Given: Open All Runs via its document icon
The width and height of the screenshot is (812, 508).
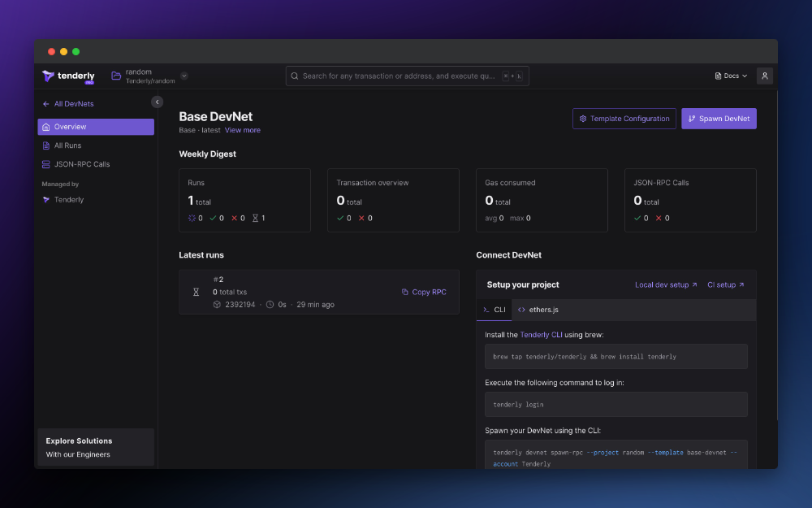Looking at the screenshot, I should 48,145.
